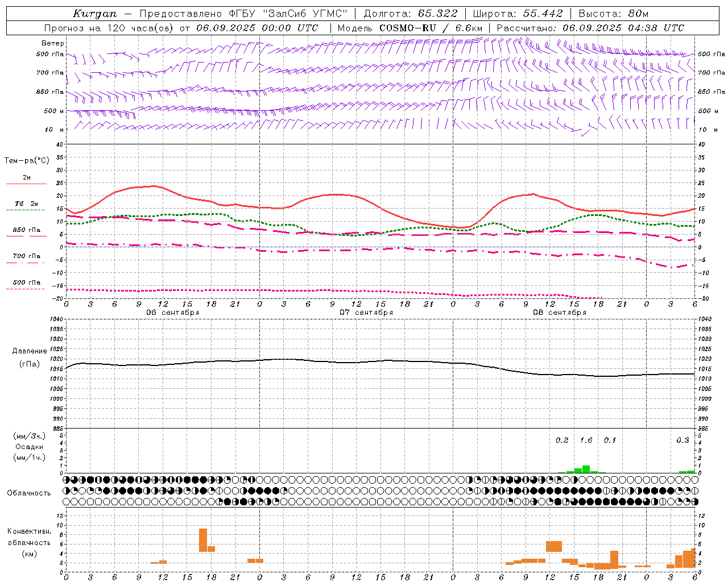The width and height of the screenshot is (728, 582).
Task: Click 'Рассчитано: 06.09.2025 04:38 UTC' text
Action: pos(590,28)
